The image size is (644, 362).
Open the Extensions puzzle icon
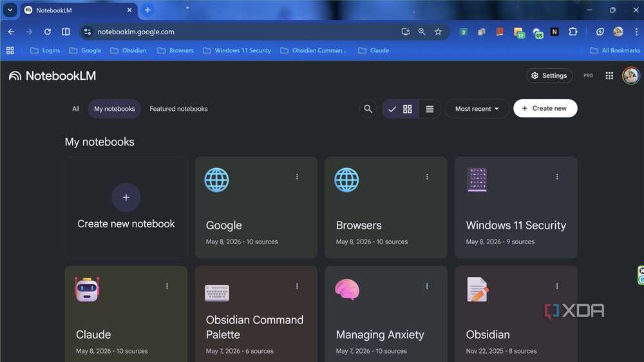(x=573, y=32)
